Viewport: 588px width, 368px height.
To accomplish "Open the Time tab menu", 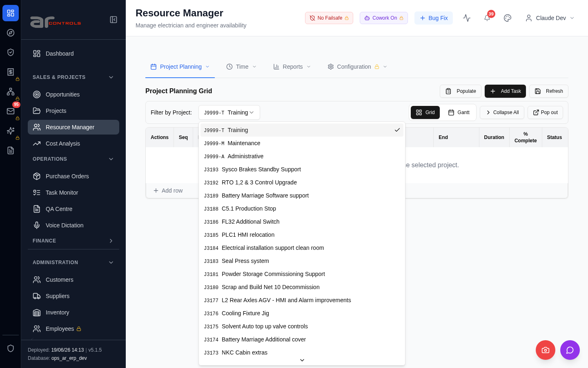I will tap(241, 67).
